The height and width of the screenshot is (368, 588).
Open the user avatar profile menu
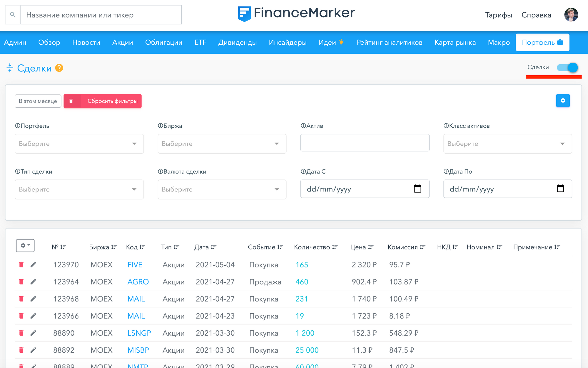point(571,15)
